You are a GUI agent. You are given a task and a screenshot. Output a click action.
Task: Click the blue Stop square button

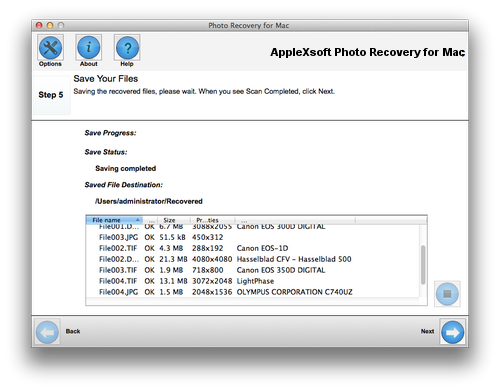(447, 294)
